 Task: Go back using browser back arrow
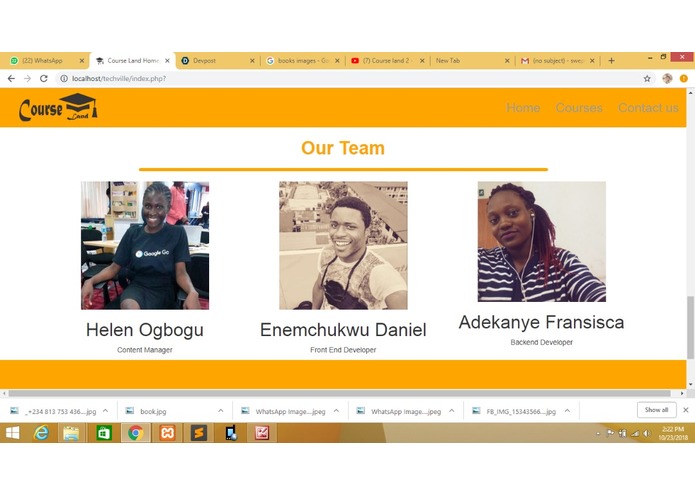11,78
